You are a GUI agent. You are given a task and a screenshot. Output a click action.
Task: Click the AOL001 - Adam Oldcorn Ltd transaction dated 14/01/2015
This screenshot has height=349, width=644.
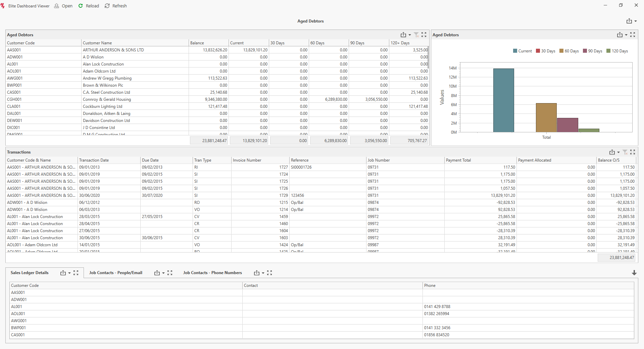click(321, 245)
